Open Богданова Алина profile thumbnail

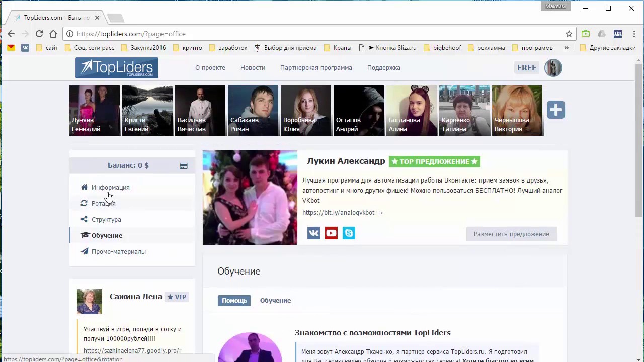coord(412,111)
